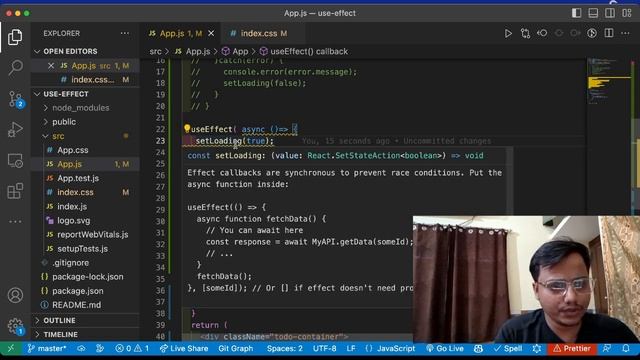
Task: Open Customize Layout button in title bar
Action: 627,13
